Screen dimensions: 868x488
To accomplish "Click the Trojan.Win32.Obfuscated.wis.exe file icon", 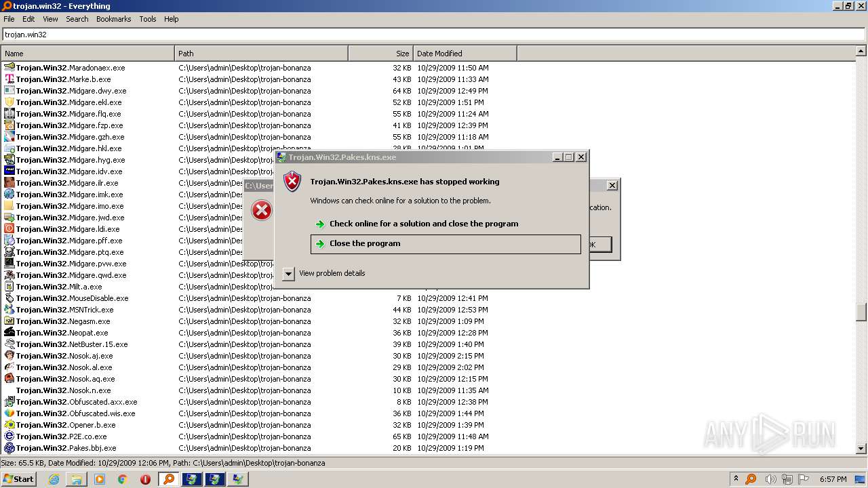I will [9, 413].
